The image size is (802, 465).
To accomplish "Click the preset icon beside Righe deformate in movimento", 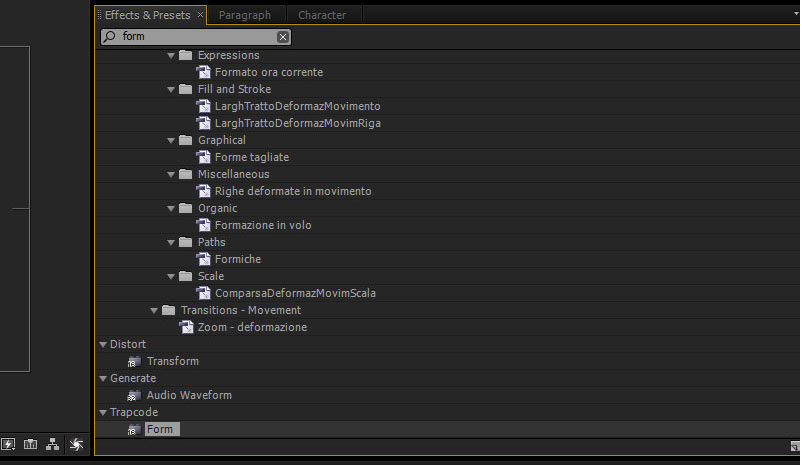I will pos(204,191).
